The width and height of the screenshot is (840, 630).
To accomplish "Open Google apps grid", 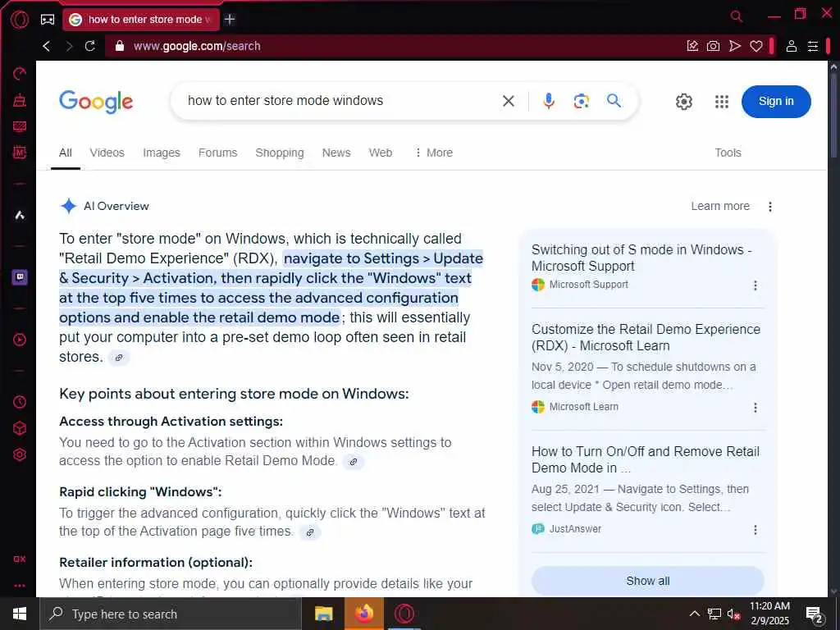I will 722,101.
